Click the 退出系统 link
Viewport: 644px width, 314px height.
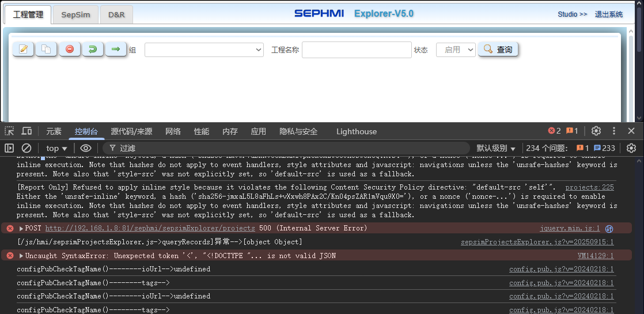point(608,14)
